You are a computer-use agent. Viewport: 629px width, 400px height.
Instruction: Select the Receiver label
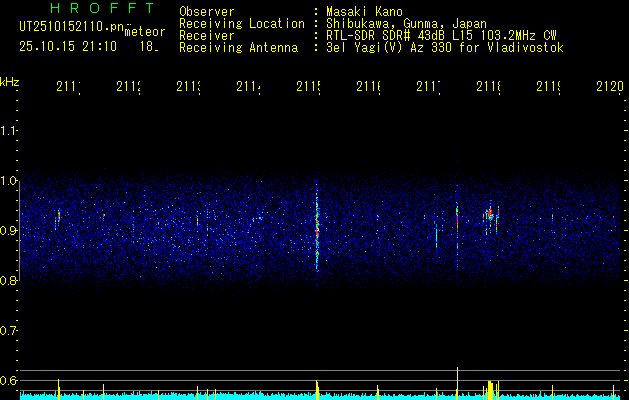[207, 36]
